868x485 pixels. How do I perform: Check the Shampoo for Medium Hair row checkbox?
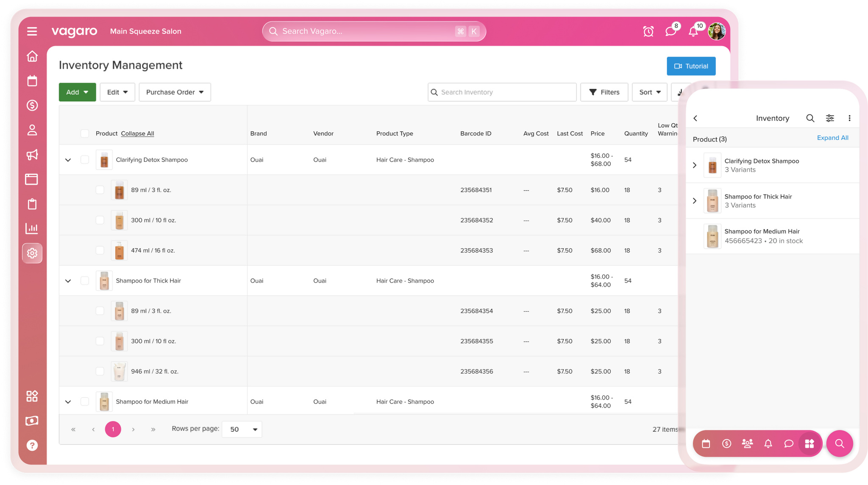point(85,402)
